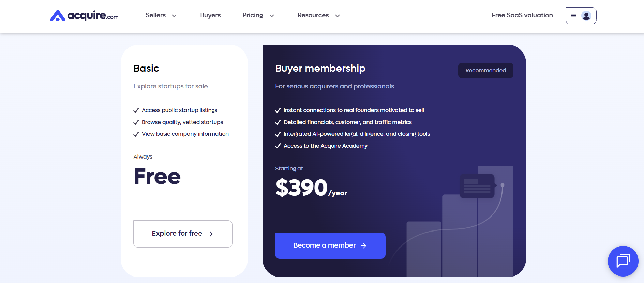Click the Recommended badge

tap(485, 70)
